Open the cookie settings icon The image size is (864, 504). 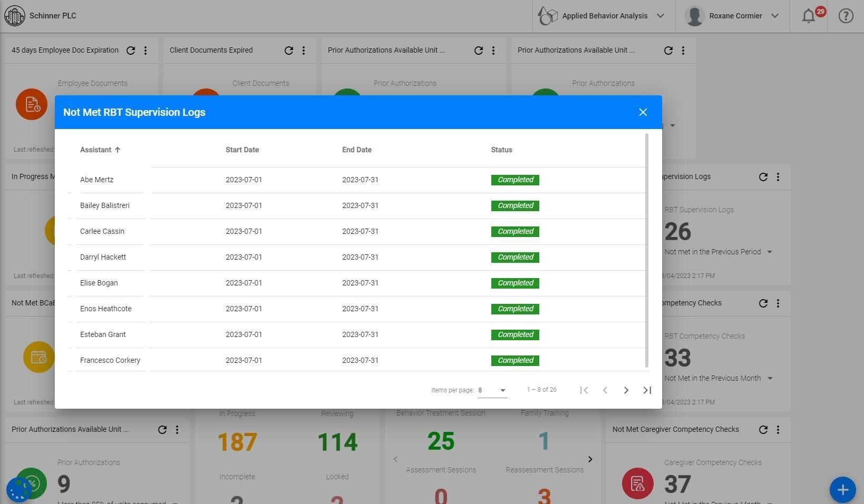pos(19,490)
